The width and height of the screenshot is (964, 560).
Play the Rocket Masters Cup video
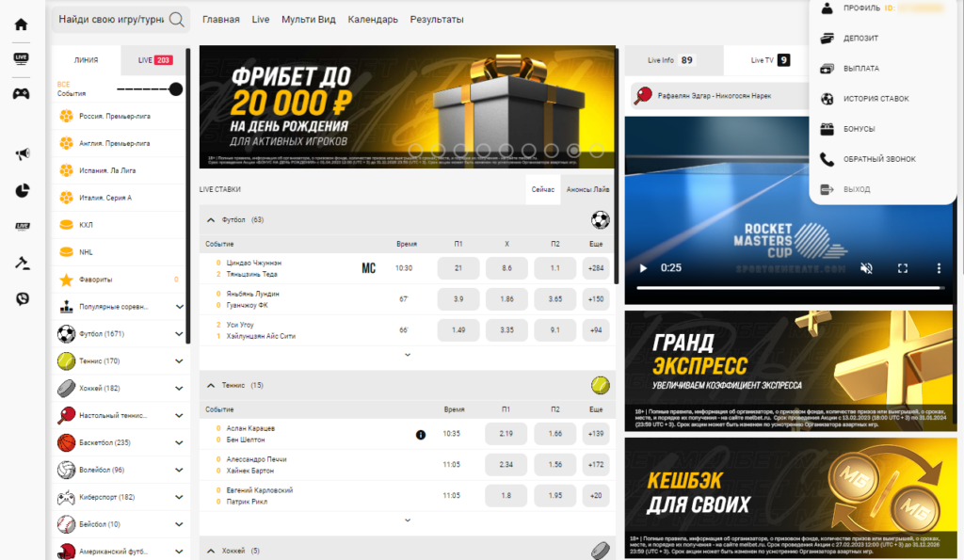click(x=643, y=268)
